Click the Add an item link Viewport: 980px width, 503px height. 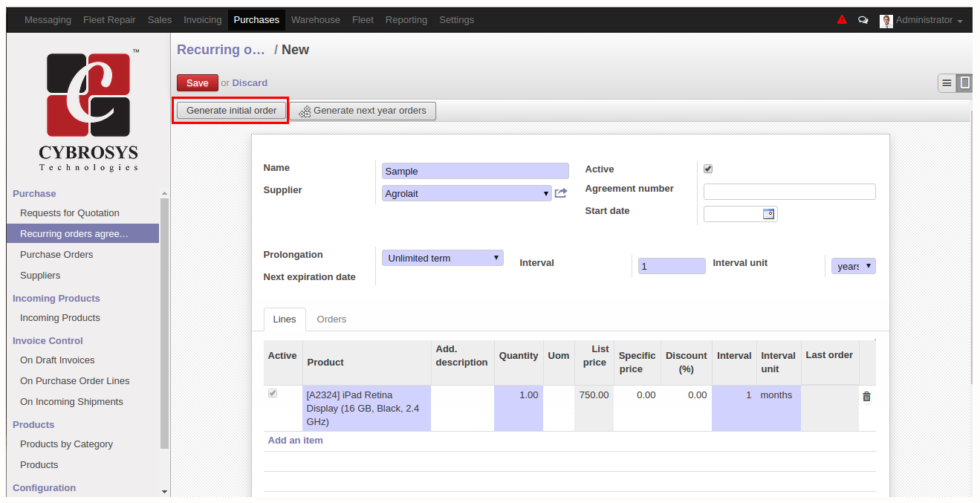click(x=295, y=441)
